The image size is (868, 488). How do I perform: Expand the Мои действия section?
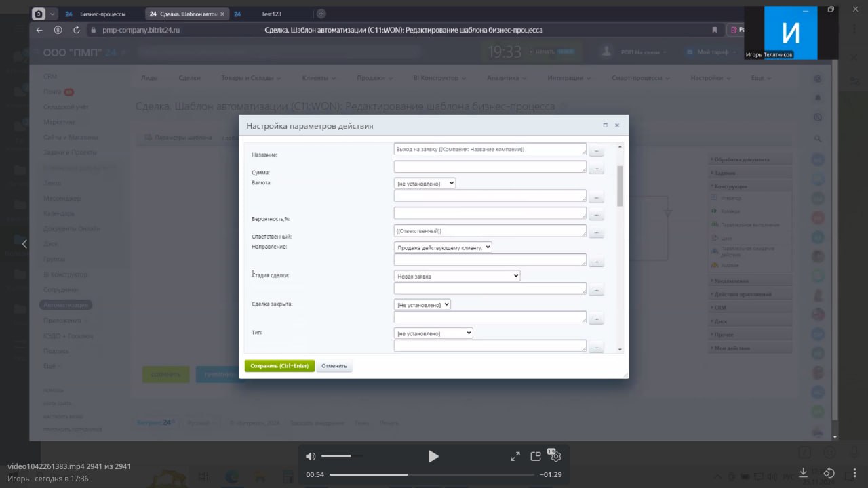coord(749,348)
